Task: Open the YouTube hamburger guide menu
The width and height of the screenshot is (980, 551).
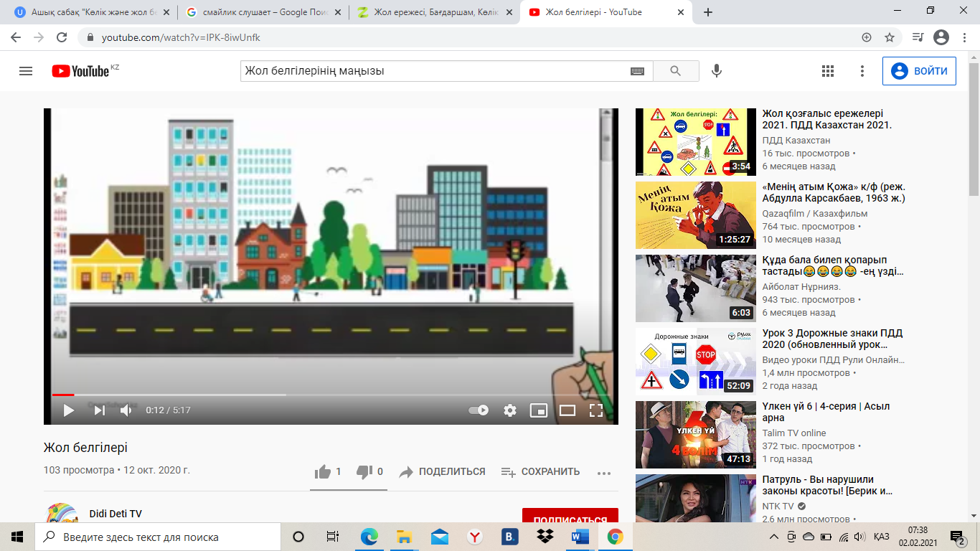Action: [x=26, y=71]
